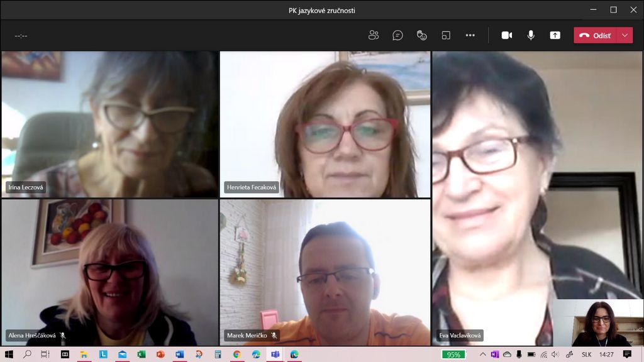The height and width of the screenshot is (362, 644).
Task: Click the Eva Vaclavíková name label
Action: [x=460, y=336]
